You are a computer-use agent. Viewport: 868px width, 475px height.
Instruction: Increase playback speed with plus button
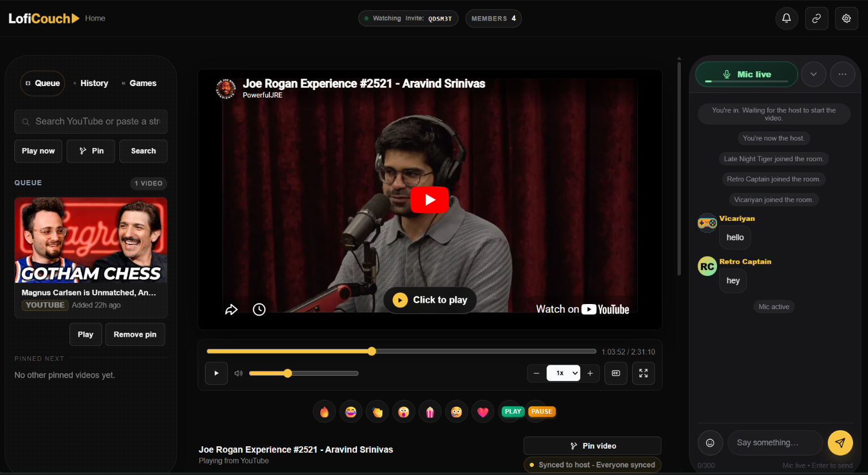point(590,373)
